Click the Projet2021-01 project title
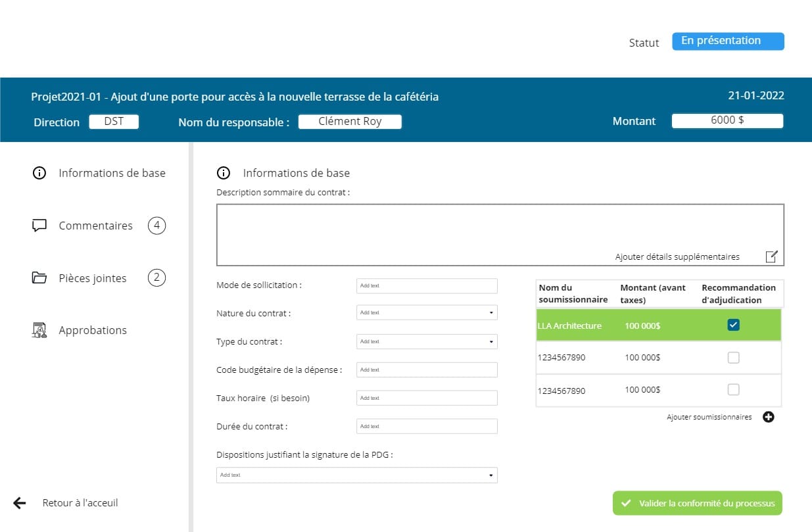812x532 pixels. (x=235, y=97)
